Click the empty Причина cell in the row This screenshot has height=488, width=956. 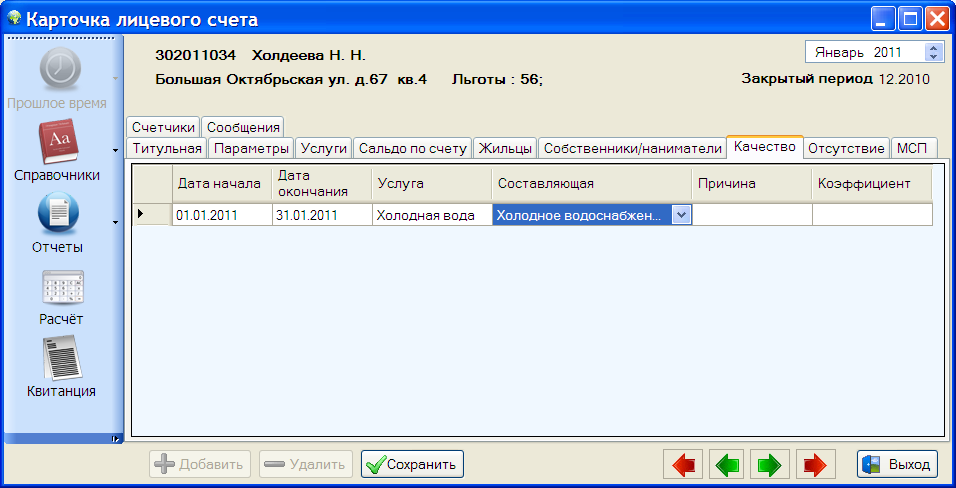(x=752, y=215)
